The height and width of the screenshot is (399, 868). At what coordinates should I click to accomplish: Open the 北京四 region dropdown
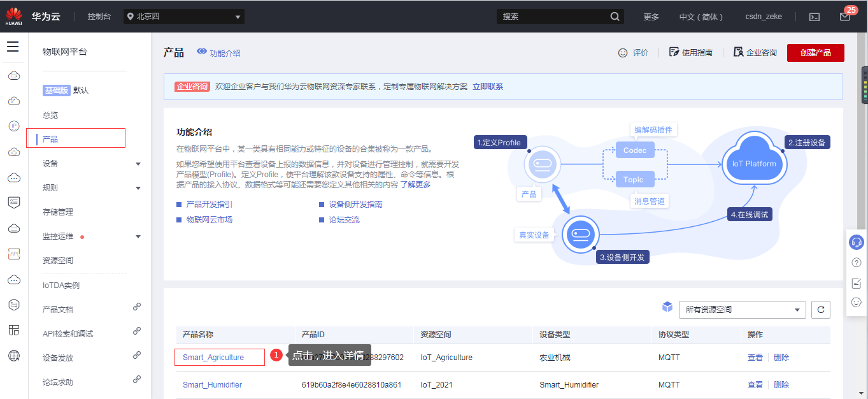[184, 17]
